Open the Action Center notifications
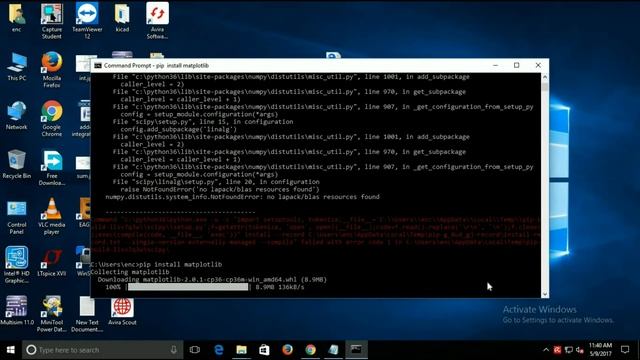This screenshot has width=640, height=360. coord(625,350)
